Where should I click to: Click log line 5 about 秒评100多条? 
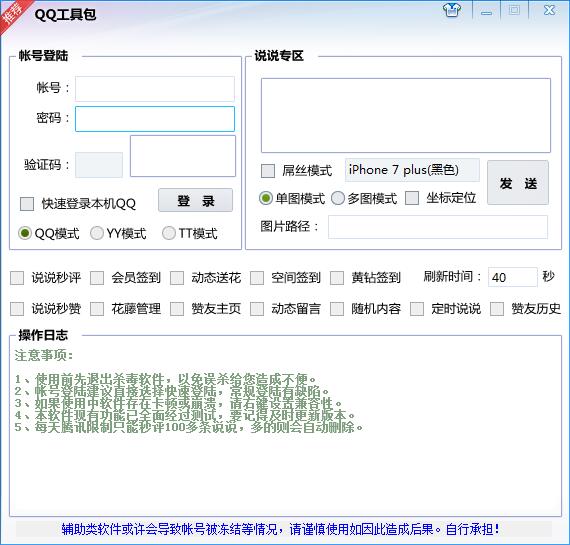coord(189,427)
